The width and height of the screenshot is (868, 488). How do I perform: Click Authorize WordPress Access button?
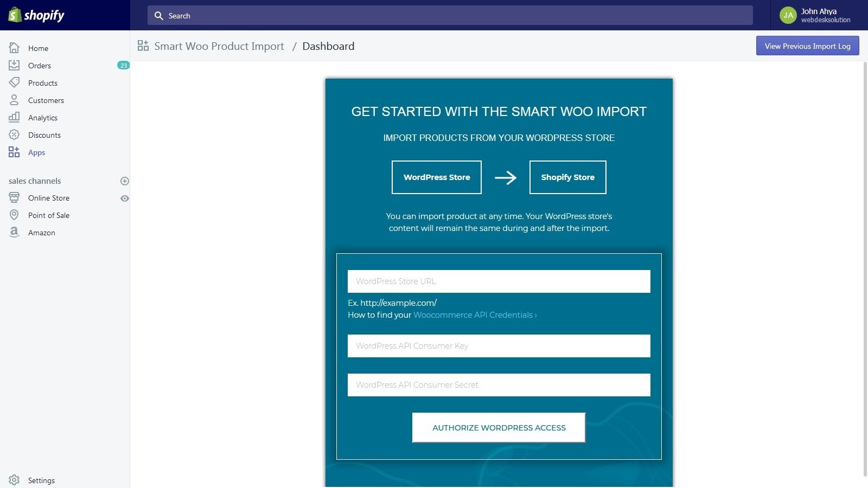click(499, 428)
